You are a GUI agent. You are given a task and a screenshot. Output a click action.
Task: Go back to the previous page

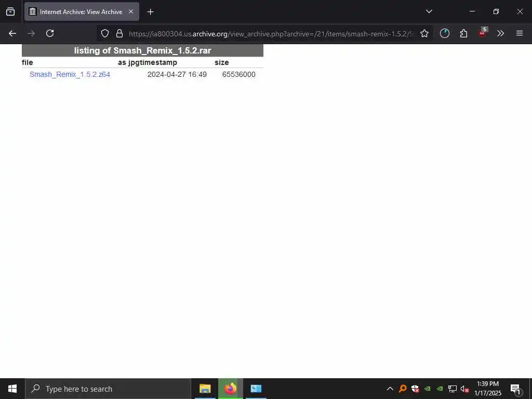(12, 33)
